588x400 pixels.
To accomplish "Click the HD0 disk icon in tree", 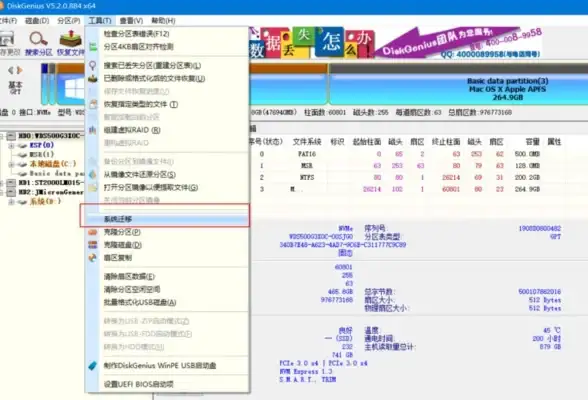I will pos(11,136).
